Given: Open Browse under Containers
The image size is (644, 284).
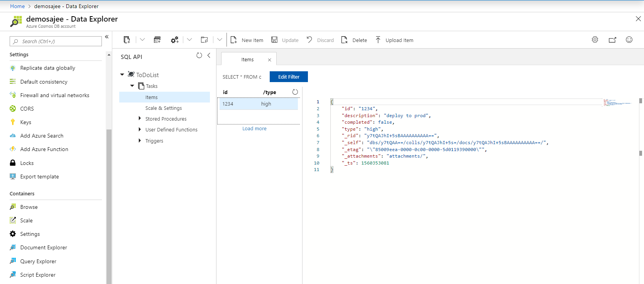Looking at the screenshot, I should pos(29,207).
